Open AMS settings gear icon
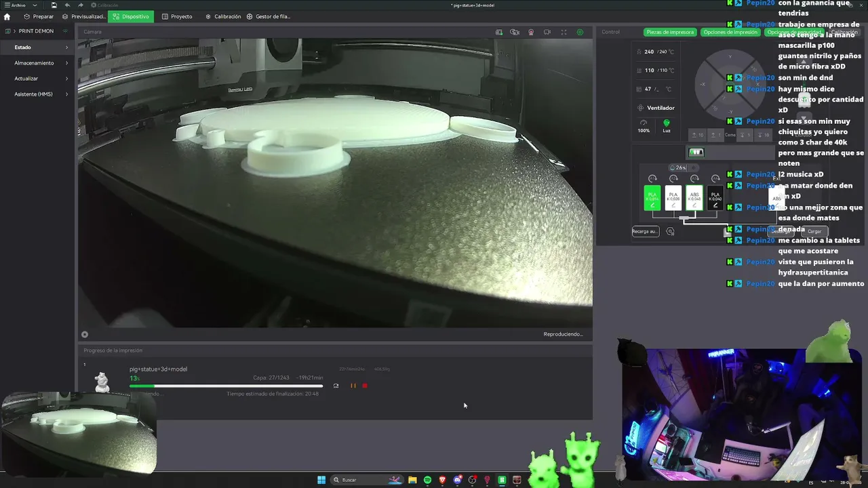Image resolution: width=868 pixels, height=488 pixels. (670, 231)
